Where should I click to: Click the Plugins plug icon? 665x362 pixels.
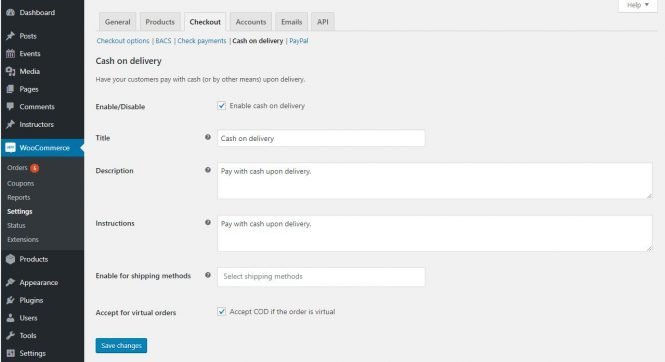click(10, 301)
